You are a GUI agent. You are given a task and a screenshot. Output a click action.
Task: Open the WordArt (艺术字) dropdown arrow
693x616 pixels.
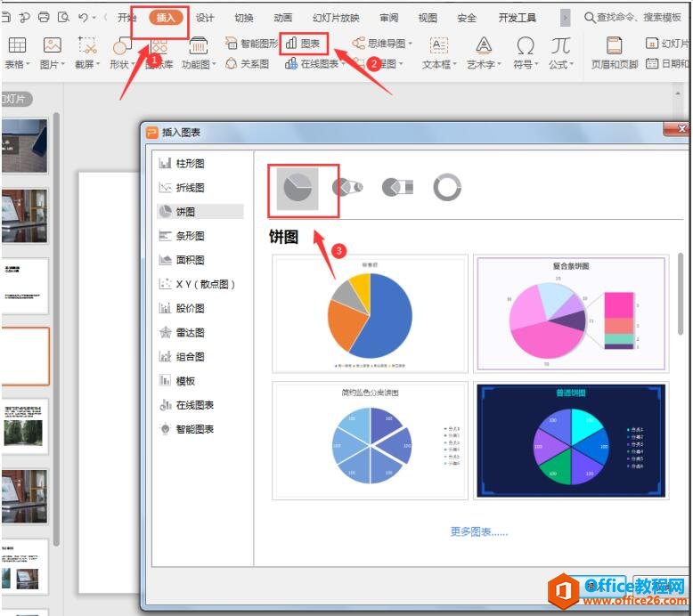[x=500, y=64]
